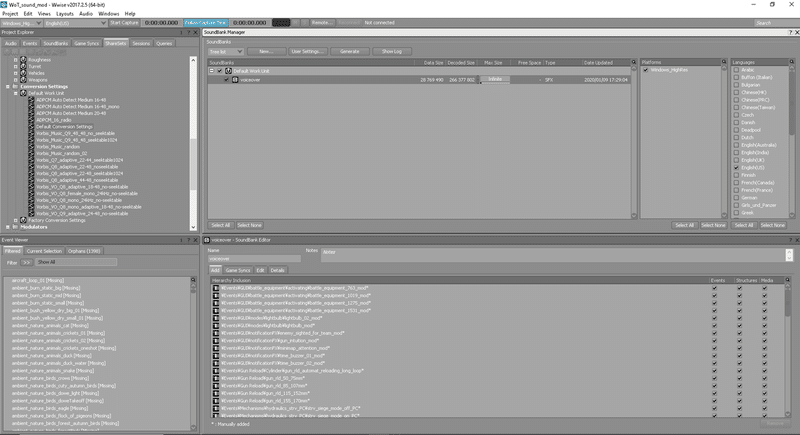Switch to the SoundBanks tab in Project Explorer
Screen dimensions: 800x435
56,43
